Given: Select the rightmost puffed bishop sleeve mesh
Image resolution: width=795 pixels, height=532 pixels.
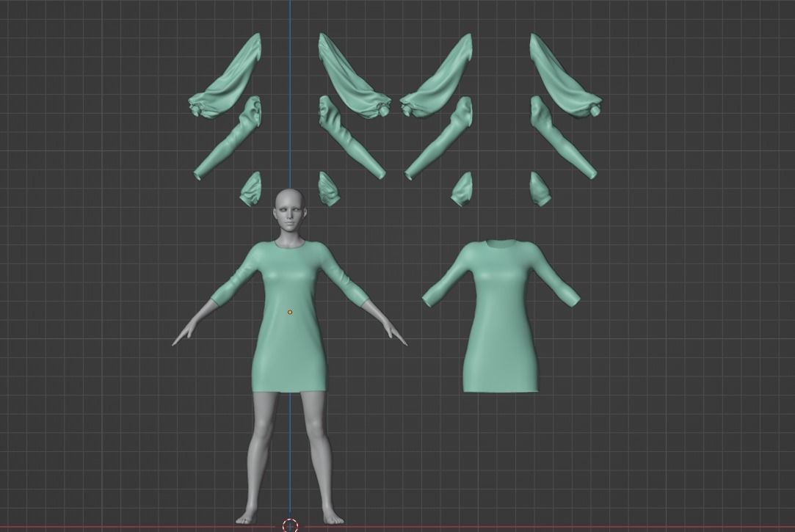Looking at the screenshot, I should [x=565, y=76].
